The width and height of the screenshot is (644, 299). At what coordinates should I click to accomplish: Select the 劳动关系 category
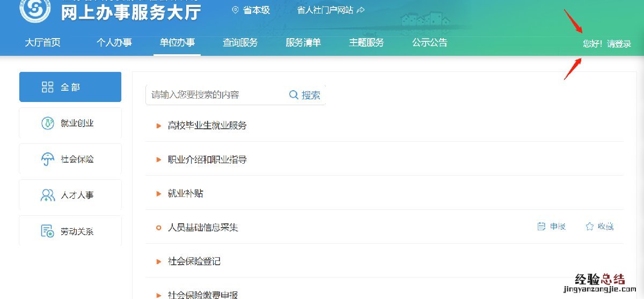[x=70, y=231]
